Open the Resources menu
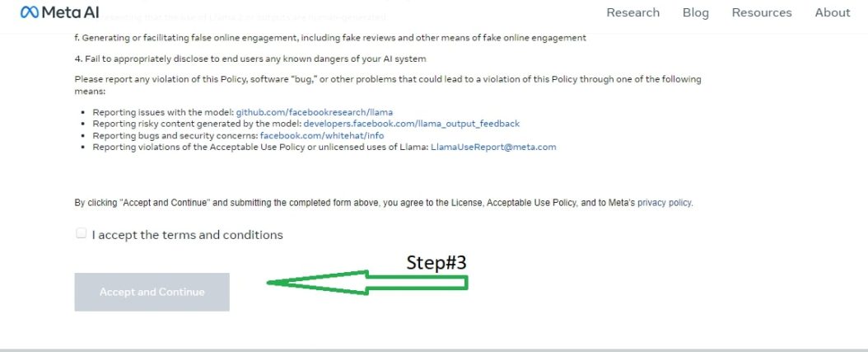 [x=762, y=12]
